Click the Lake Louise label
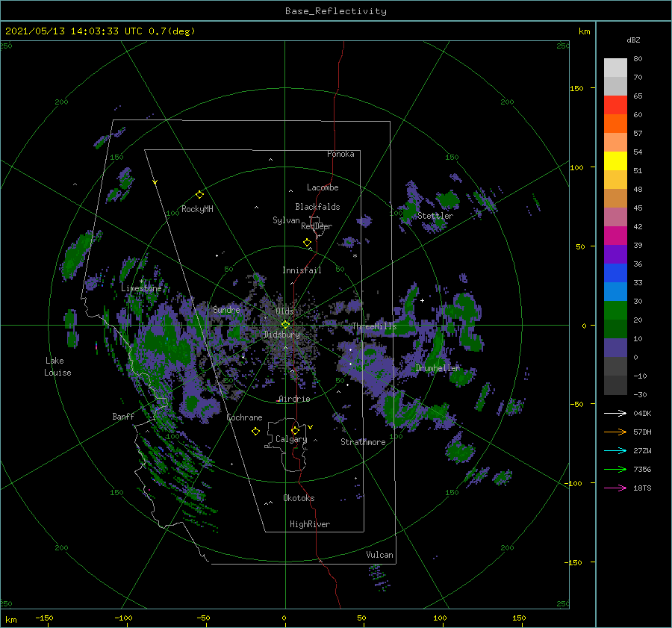 (x=57, y=367)
